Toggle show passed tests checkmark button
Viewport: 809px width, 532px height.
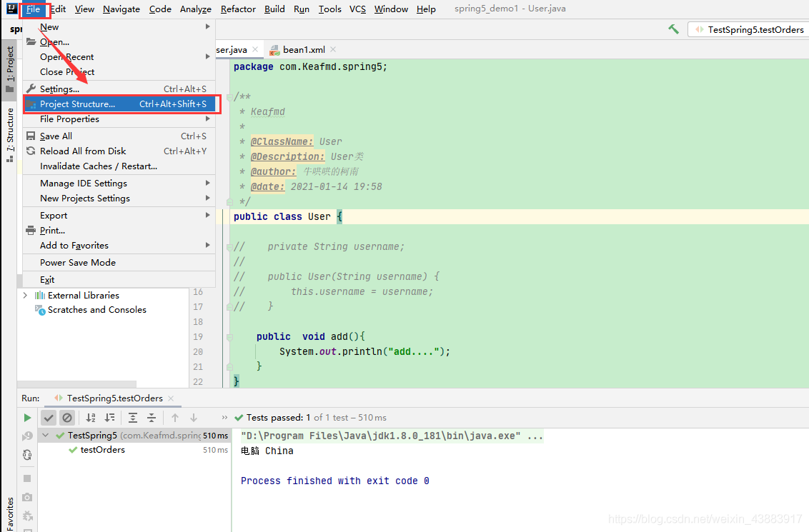tap(49, 418)
